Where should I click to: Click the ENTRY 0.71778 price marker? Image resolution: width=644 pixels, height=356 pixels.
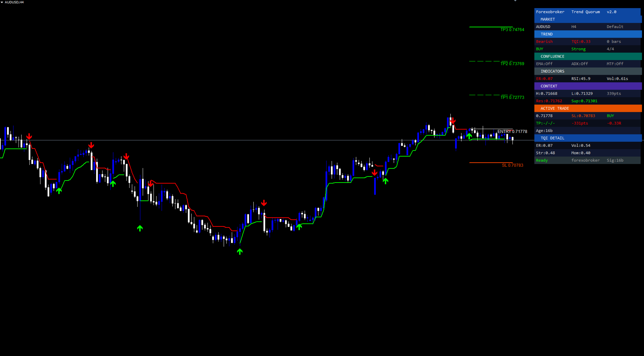512,132
